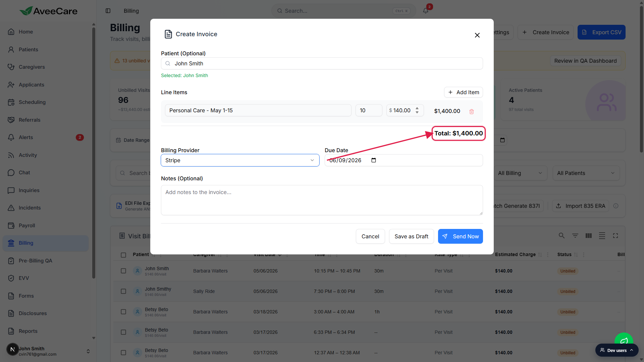Click sidebar scrollbar
The image size is (644, 362).
pos(94,153)
